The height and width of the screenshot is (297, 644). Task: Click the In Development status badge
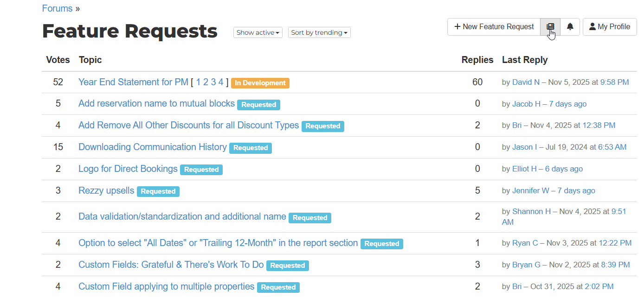pyautogui.click(x=260, y=83)
